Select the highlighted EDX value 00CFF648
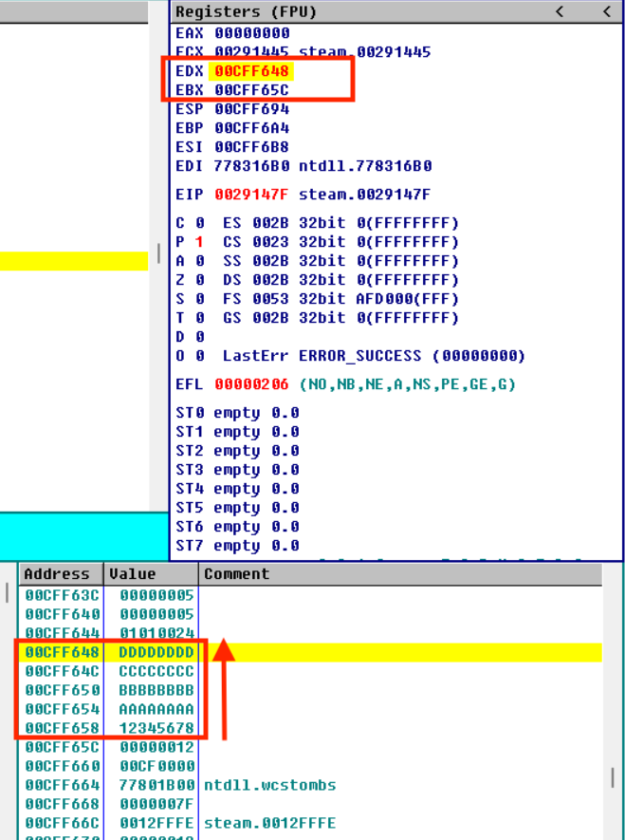This screenshot has width=625, height=840. pos(251,71)
